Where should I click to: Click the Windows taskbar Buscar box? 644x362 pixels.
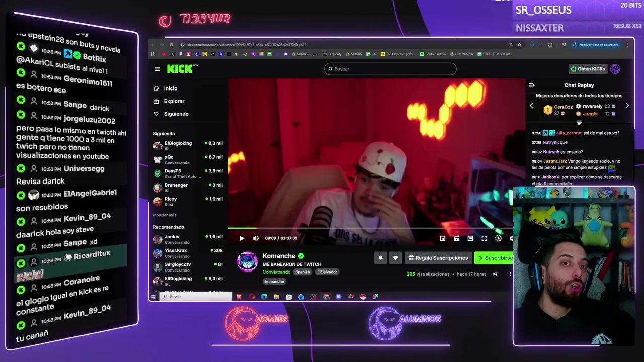[196, 297]
